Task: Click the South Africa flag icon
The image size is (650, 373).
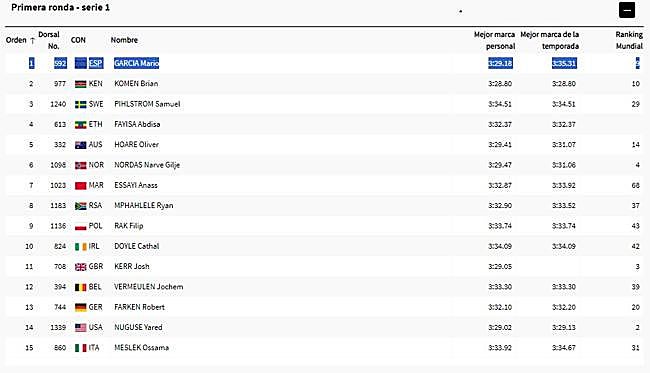Action: pos(80,206)
